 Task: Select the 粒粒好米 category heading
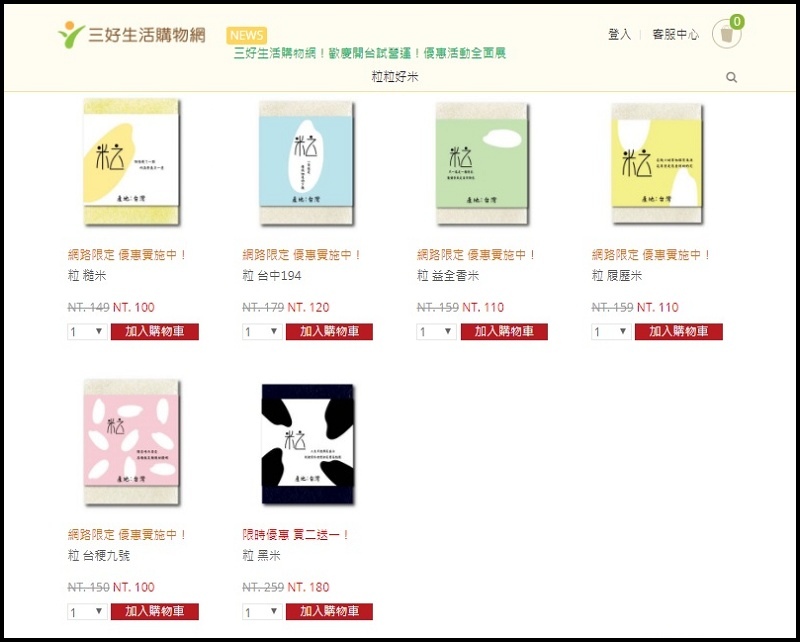395,77
